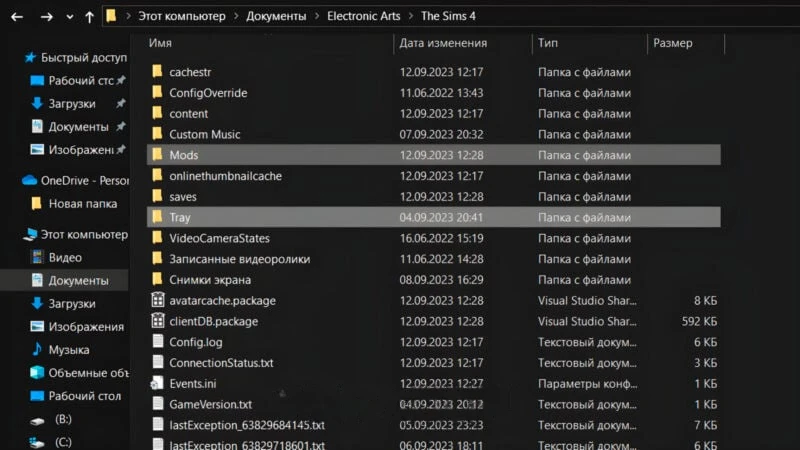The width and height of the screenshot is (800, 450).
Task: Click the onlinethumbnailcache folder icon
Action: [157, 175]
